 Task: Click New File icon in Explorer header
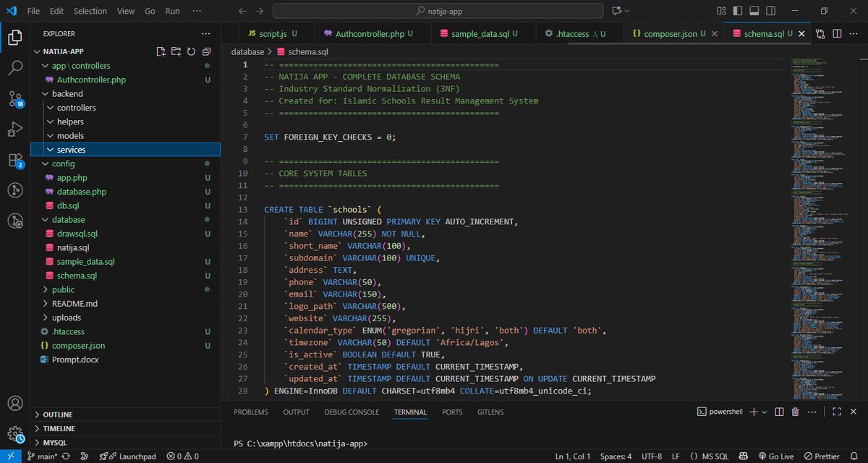pos(161,52)
